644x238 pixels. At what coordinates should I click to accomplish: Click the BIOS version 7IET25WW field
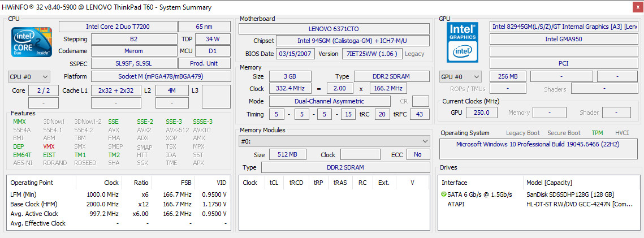tap(371, 54)
